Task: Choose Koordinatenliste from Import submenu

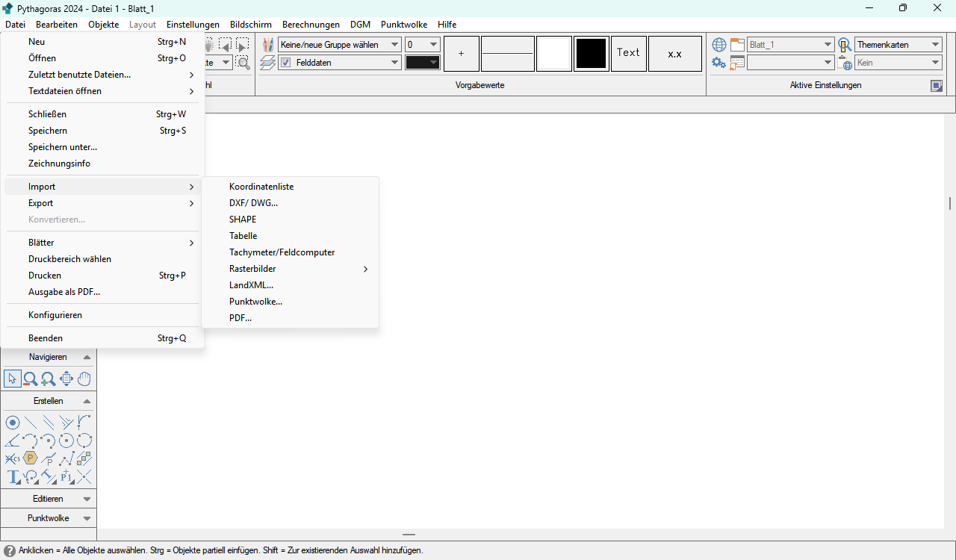Action: [290, 187]
